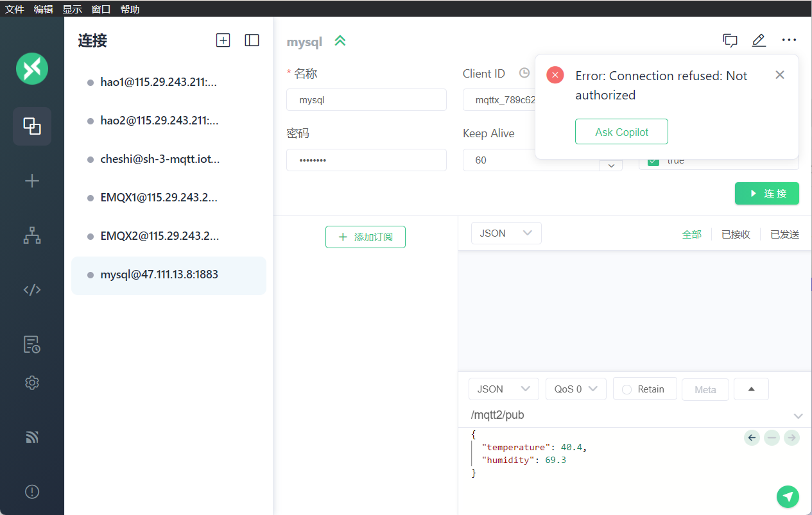Open the script code icon in sidebar
Screen dimensions: 812x515
(x=32, y=289)
